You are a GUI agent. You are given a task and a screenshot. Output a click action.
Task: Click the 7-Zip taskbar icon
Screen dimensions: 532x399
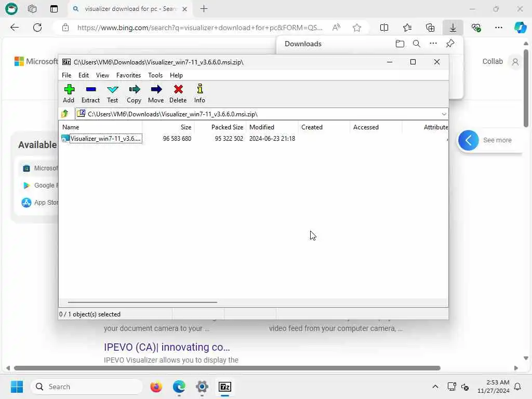(225, 387)
